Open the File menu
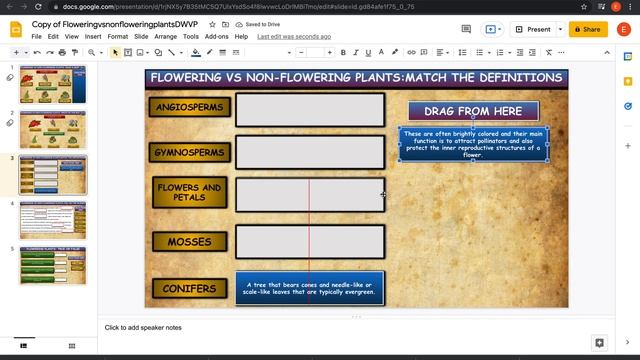This screenshot has height=360, width=640. click(36, 36)
